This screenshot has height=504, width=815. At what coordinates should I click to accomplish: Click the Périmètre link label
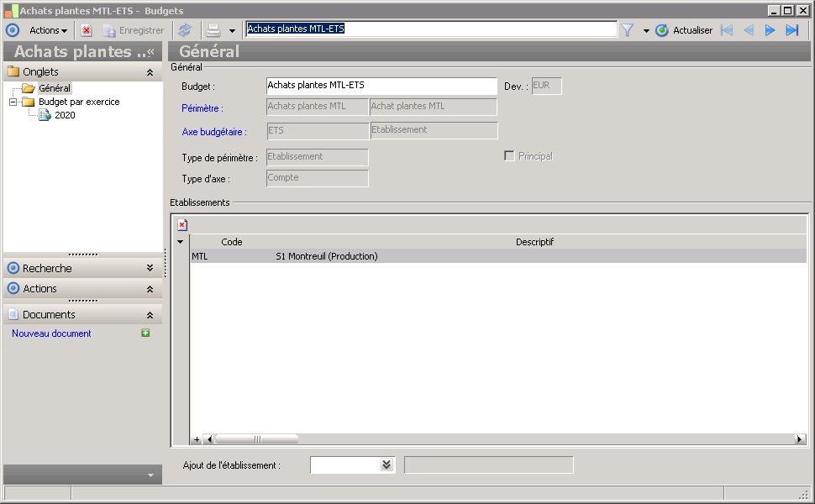tap(202, 108)
